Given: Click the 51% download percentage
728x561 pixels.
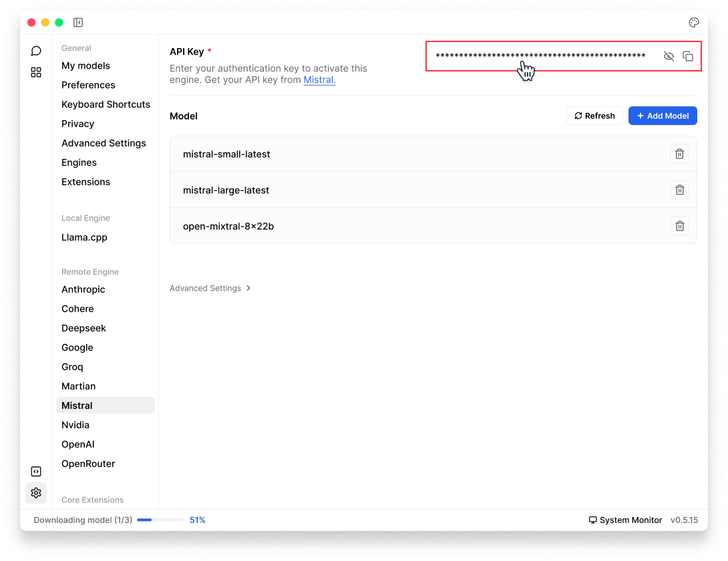Looking at the screenshot, I should 197,520.
